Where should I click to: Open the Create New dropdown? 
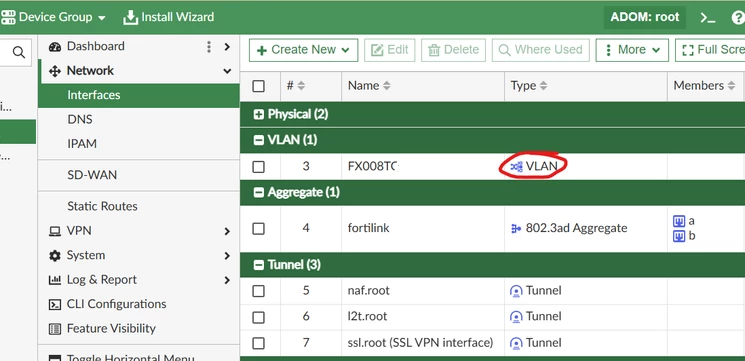coord(303,50)
